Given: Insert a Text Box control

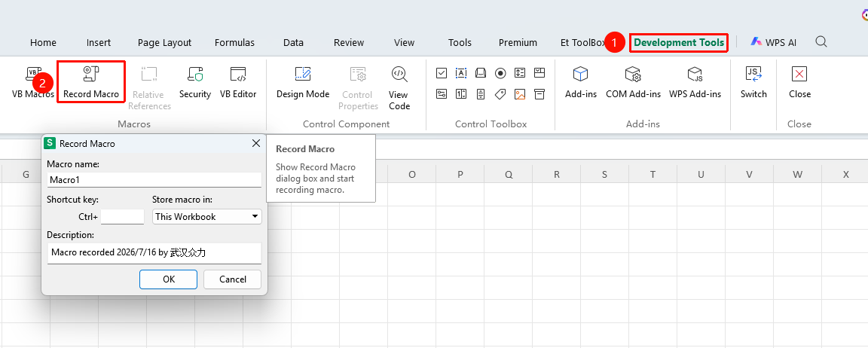Looking at the screenshot, I should click(x=461, y=72).
